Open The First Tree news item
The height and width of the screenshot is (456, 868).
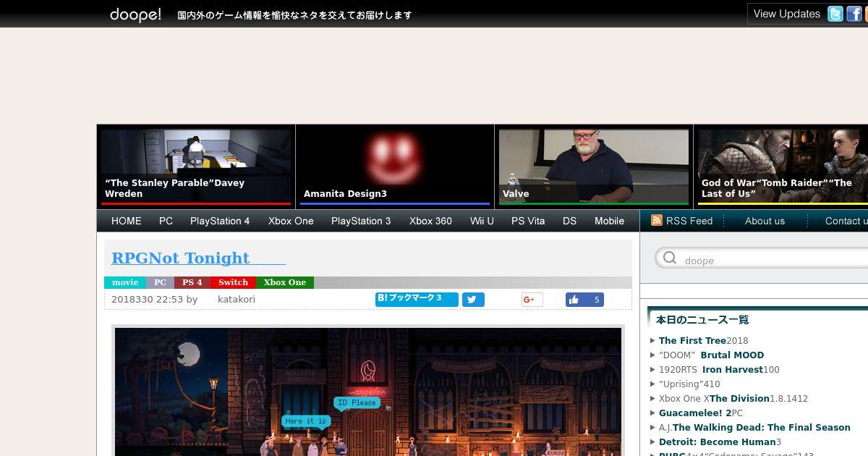pos(703,340)
